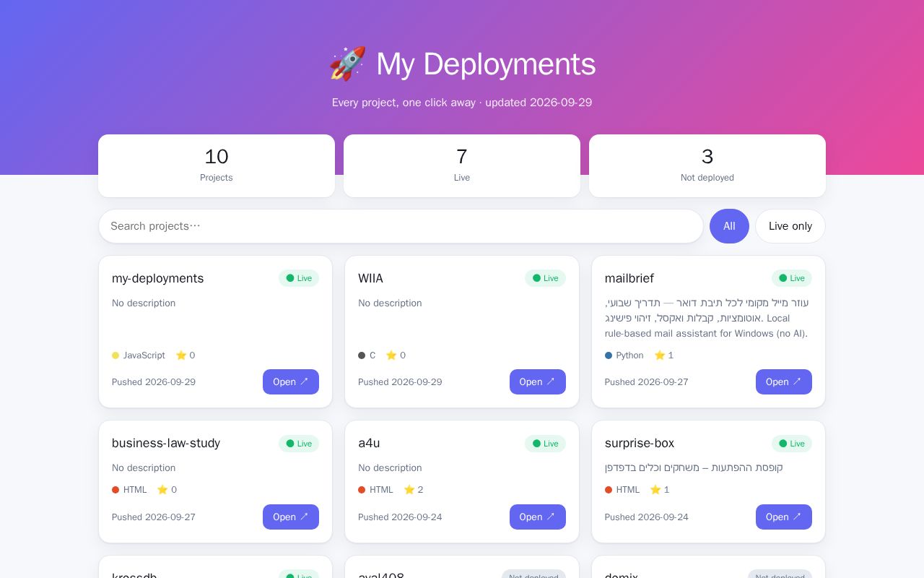Click the surprise-box project title
924x578 pixels.
coord(640,443)
